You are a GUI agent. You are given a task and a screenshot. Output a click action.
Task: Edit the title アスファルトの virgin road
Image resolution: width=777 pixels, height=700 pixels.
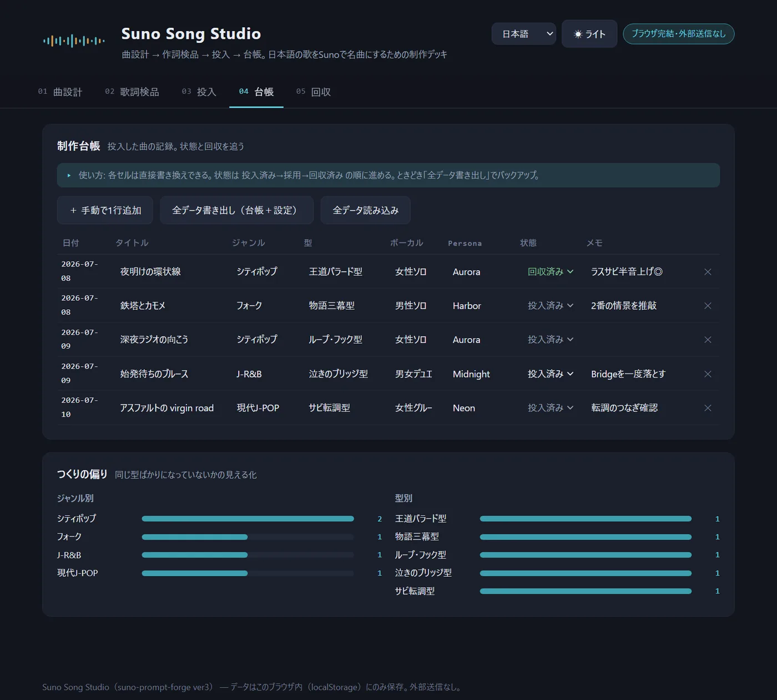click(169, 408)
